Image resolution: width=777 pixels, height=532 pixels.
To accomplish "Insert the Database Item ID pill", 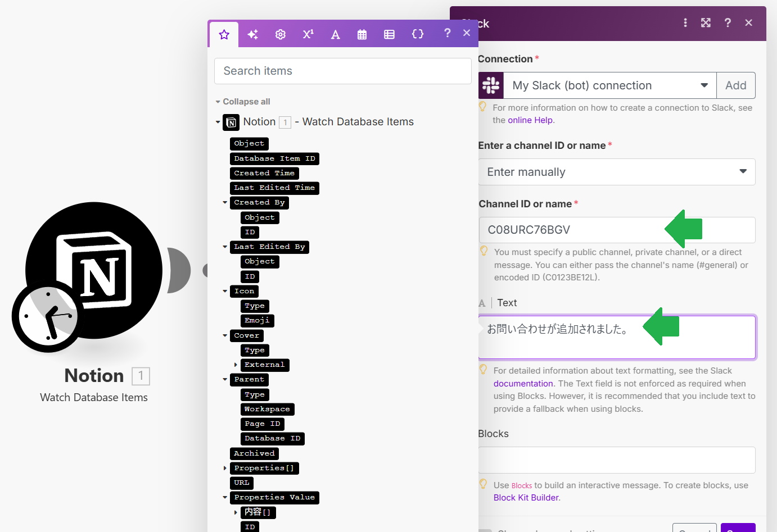I will pos(274,158).
